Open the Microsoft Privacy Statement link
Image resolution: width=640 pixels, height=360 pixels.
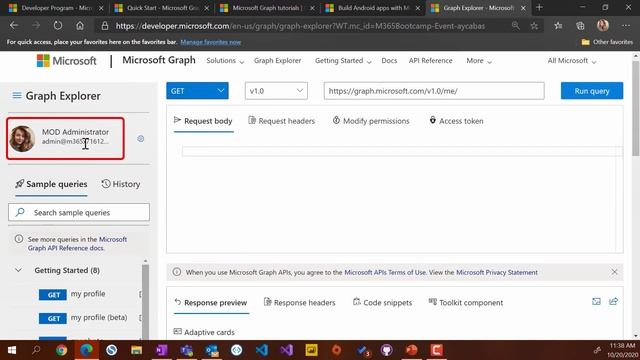point(497,272)
